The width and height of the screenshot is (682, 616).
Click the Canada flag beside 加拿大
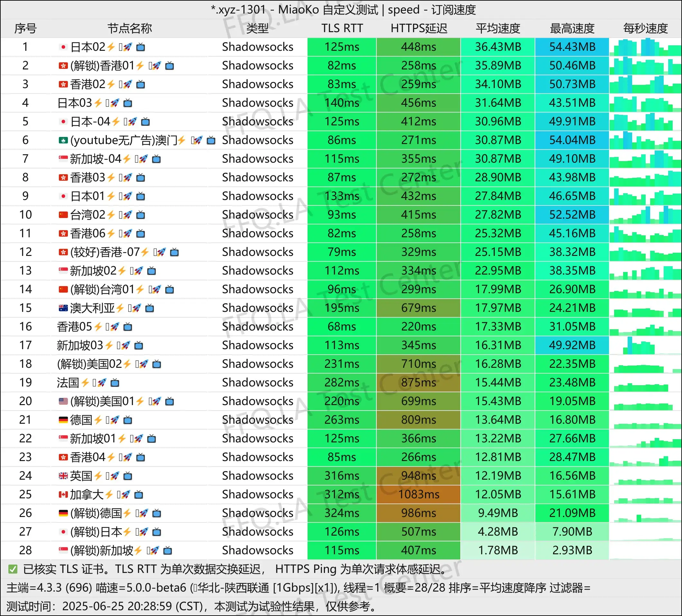63,494
